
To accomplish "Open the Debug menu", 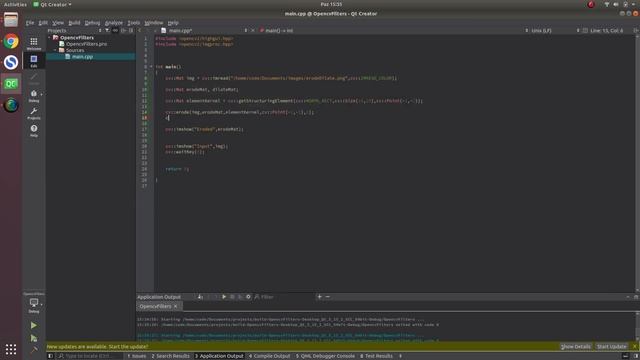I will coord(92,23).
